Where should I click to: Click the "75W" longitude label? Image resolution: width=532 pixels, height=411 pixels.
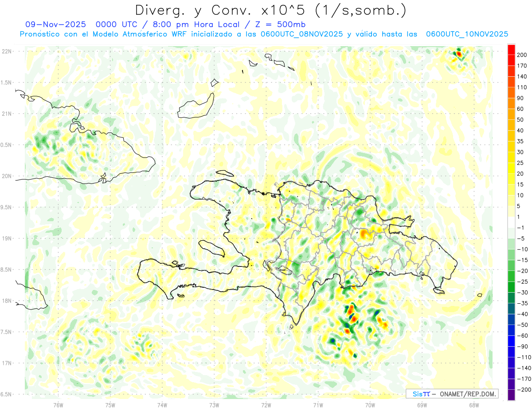[x=110, y=405]
